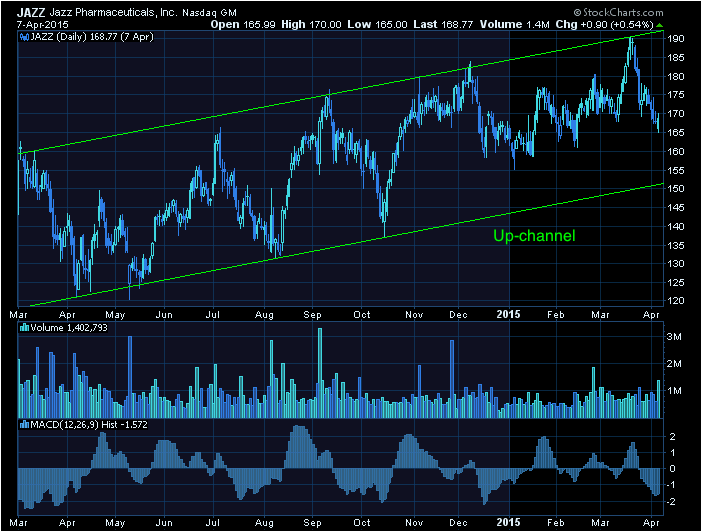Click the Sep label under the MACD panel
This screenshot has width=702, height=532.
[x=312, y=523]
